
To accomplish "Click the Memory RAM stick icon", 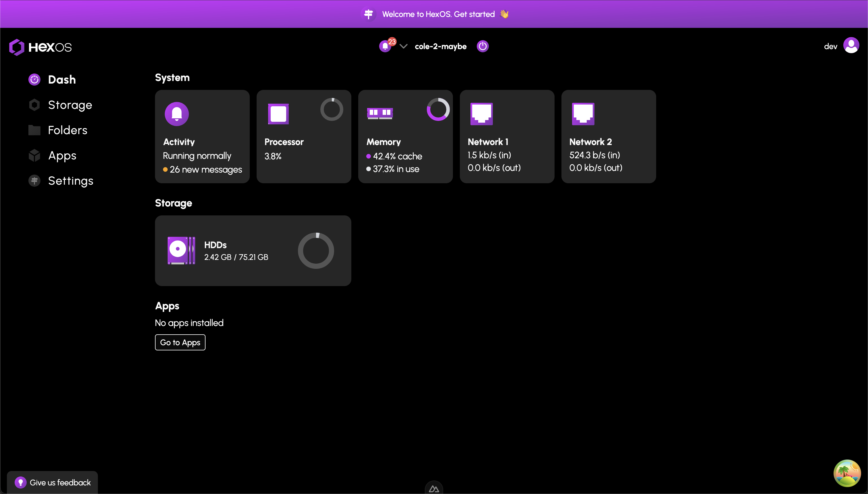I will pos(380,113).
